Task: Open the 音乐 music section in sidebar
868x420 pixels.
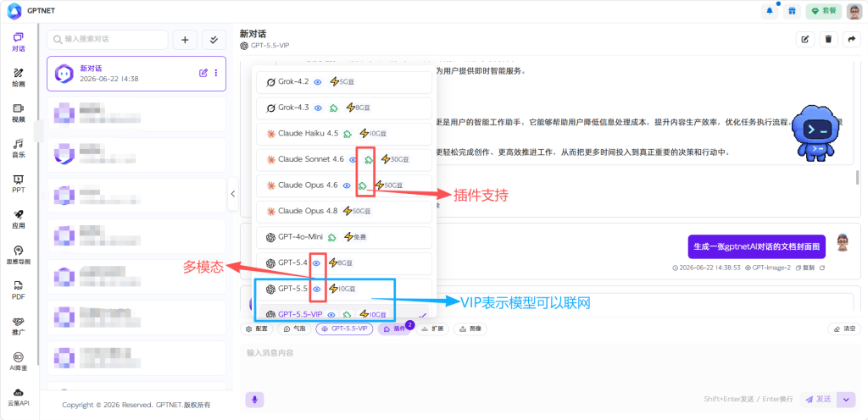Action: point(19,148)
